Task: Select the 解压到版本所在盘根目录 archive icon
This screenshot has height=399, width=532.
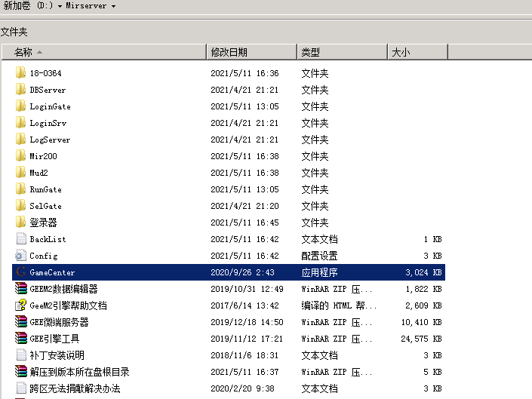Action: point(20,372)
